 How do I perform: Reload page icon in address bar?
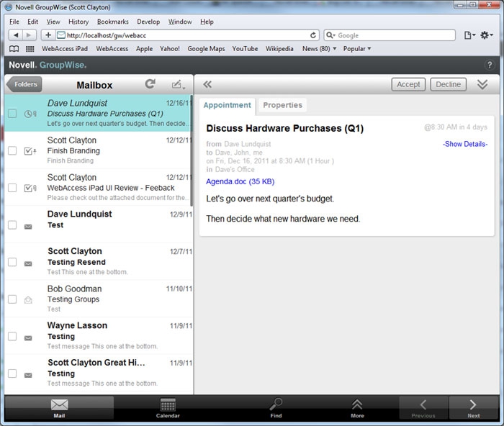point(312,35)
